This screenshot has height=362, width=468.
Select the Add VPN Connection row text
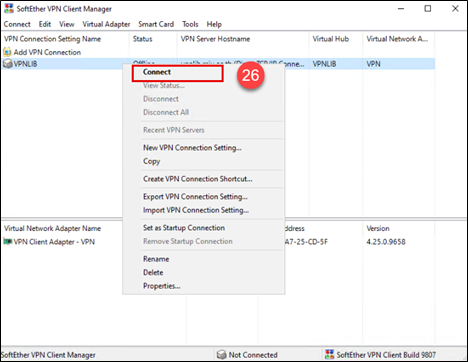pyautogui.click(x=47, y=52)
